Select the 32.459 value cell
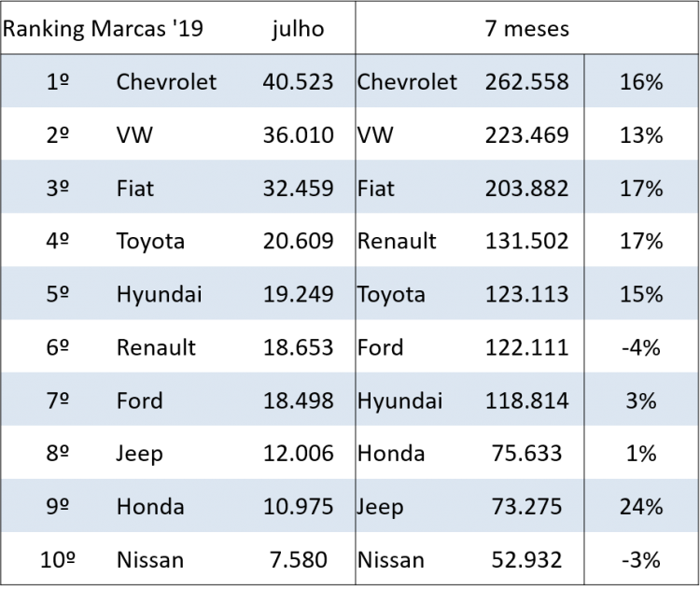700x590 pixels. pyautogui.click(x=298, y=189)
